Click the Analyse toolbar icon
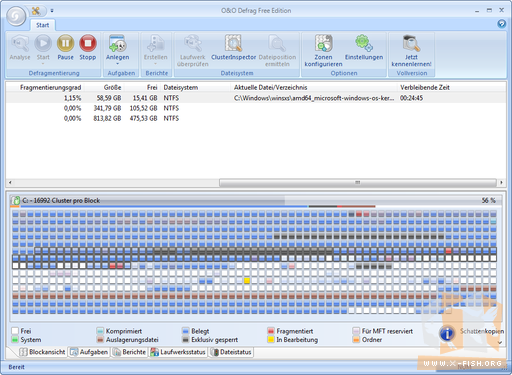Image resolution: width=512 pixels, height=375 pixels. 20,43
